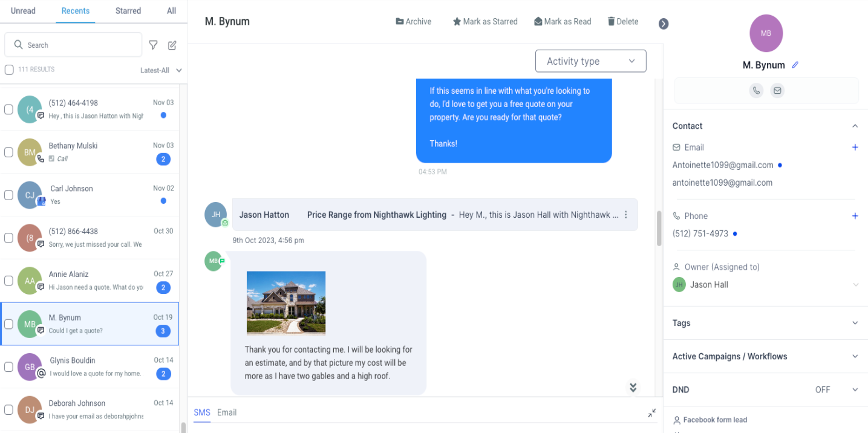Click Mark as Starred button
The height and width of the screenshot is (433, 868).
point(485,21)
